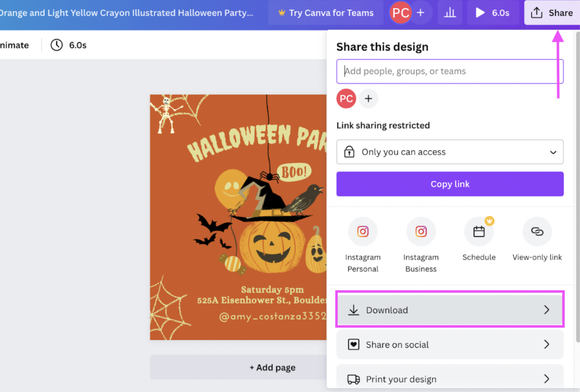Create a View-only link
This screenshot has width=580, height=392.
(x=537, y=232)
